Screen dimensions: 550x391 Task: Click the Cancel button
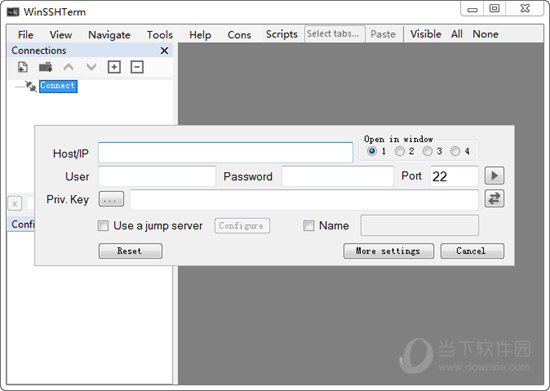[472, 251]
